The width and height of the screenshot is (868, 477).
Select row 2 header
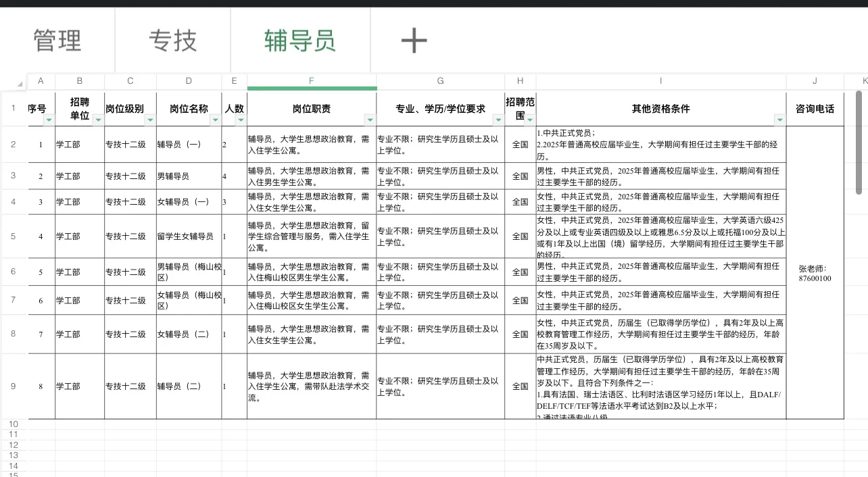point(14,144)
